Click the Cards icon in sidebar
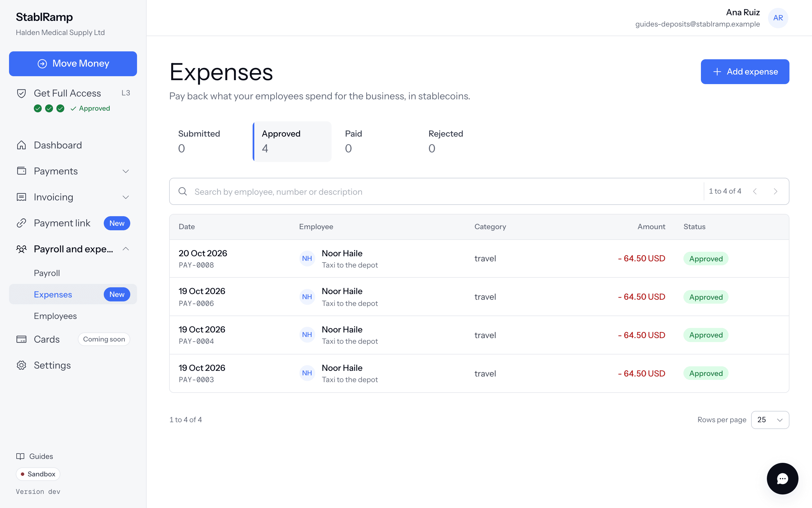The width and height of the screenshot is (812, 508). click(x=21, y=339)
